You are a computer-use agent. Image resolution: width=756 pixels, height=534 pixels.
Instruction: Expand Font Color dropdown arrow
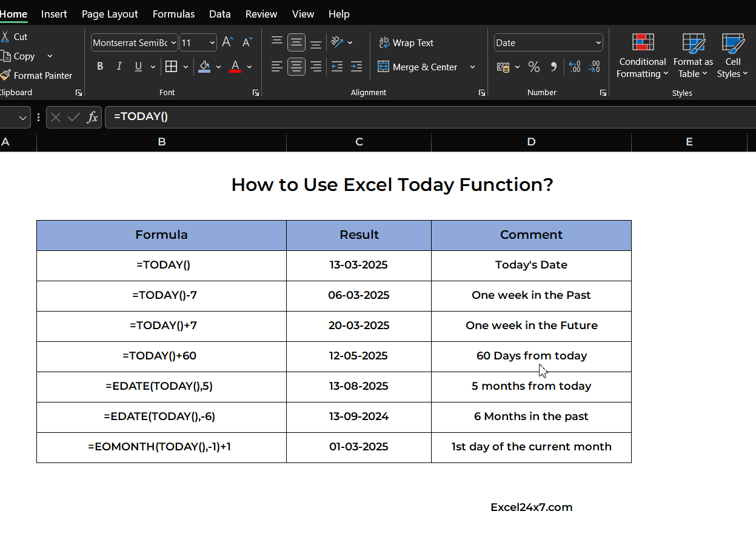point(249,67)
